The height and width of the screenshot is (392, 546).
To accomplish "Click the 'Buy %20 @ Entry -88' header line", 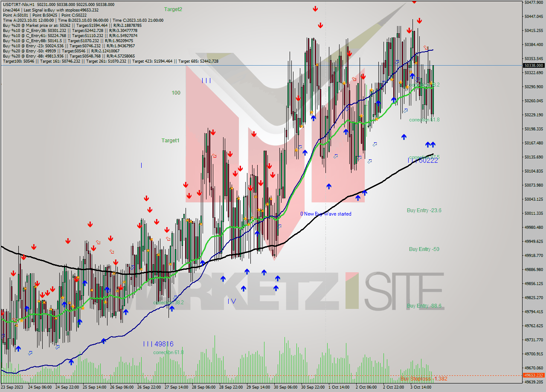I will 69,56.
